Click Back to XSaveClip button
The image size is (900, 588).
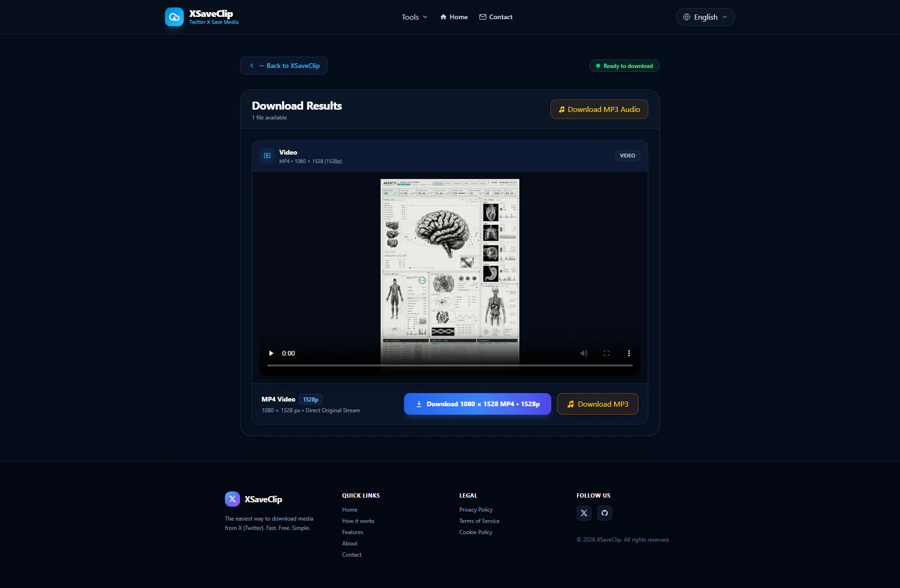(x=284, y=66)
